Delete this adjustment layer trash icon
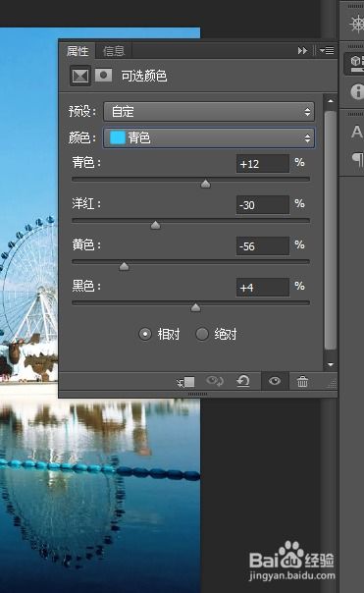The image size is (364, 593). [x=302, y=381]
